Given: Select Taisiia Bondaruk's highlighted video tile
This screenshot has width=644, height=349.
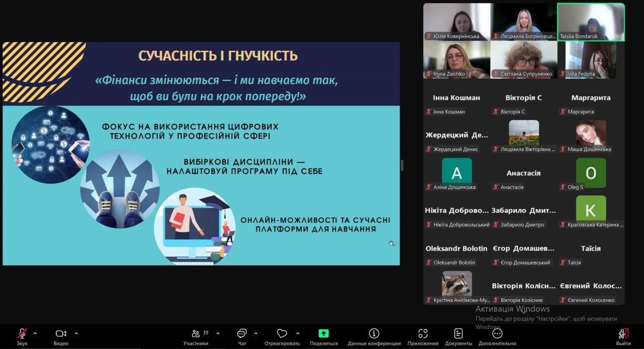Looking at the screenshot, I should [x=591, y=22].
